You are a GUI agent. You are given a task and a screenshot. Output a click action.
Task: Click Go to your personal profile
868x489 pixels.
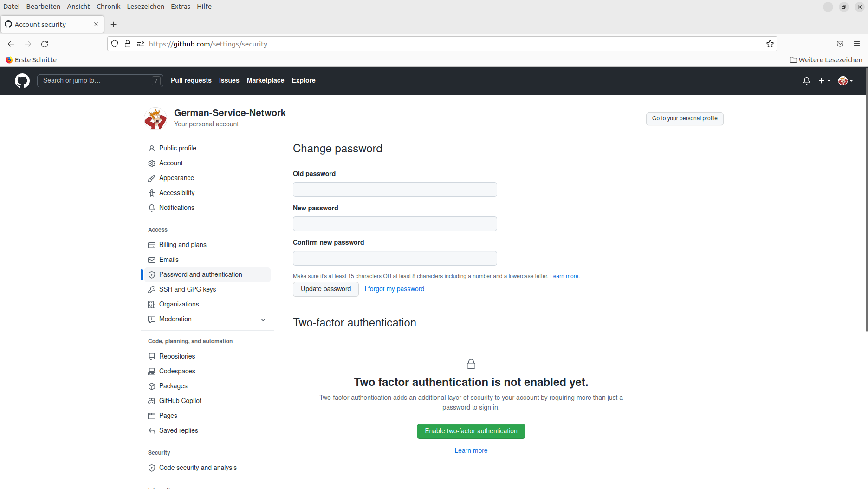click(685, 119)
